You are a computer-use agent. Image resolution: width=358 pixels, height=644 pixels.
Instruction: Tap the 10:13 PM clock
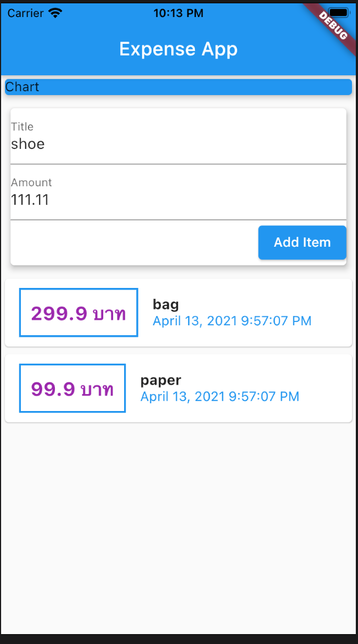(178, 13)
